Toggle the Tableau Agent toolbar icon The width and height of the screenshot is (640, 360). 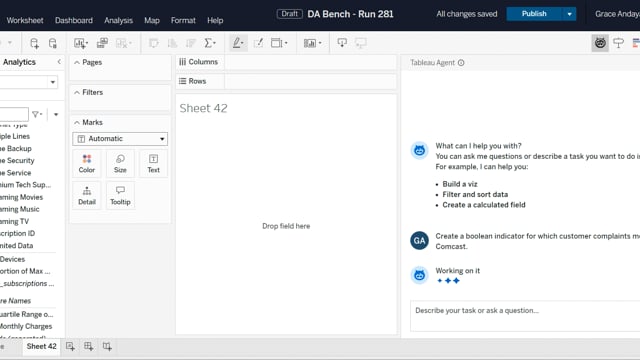600,43
